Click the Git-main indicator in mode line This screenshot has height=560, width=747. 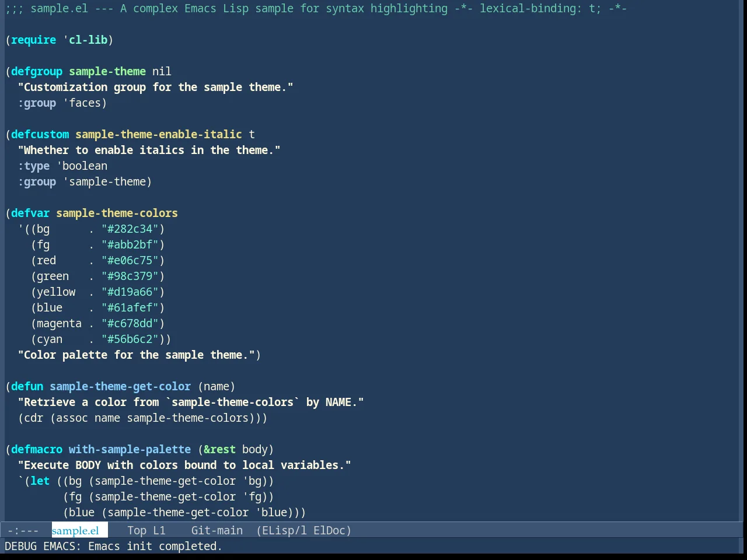pos(217,530)
